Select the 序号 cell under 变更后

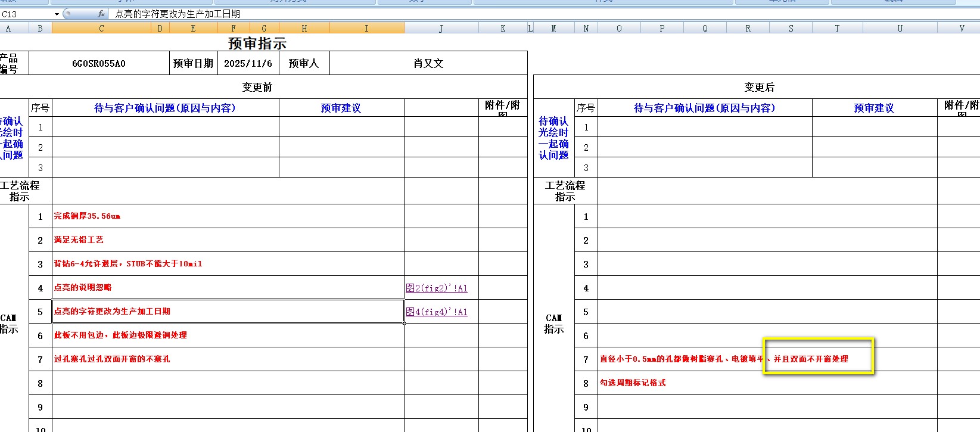coord(586,108)
